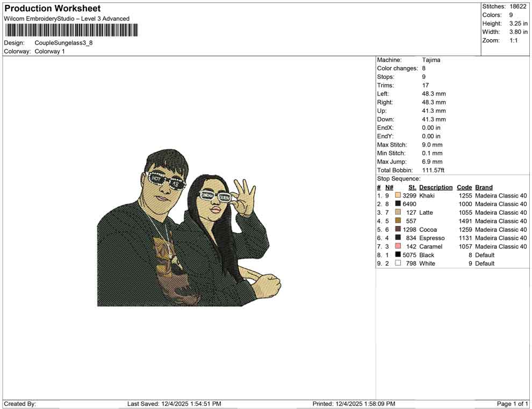Click the 'Khaki' description text
532x409 pixels.
(427, 195)
